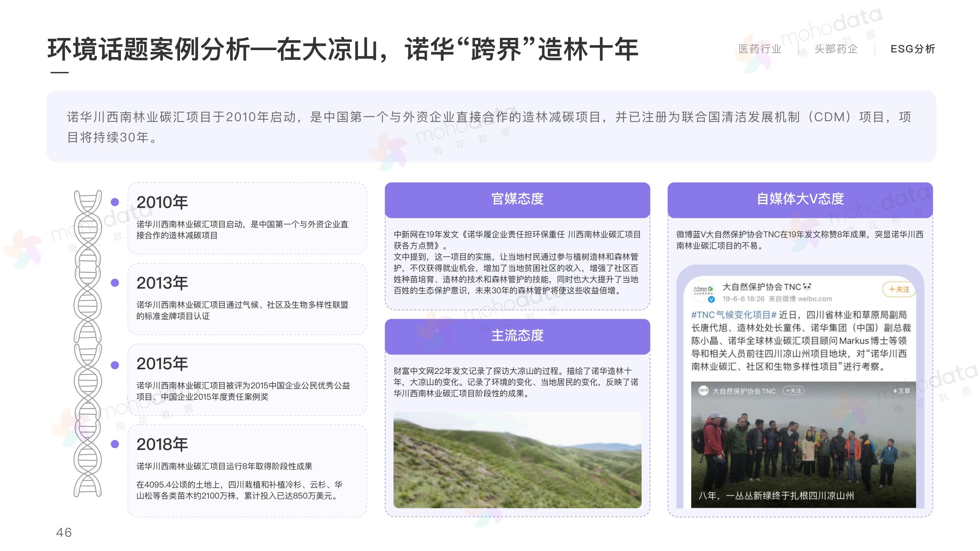Click the intro paragraph about CDM项目
980x551 pixels.
pos(489,127)
